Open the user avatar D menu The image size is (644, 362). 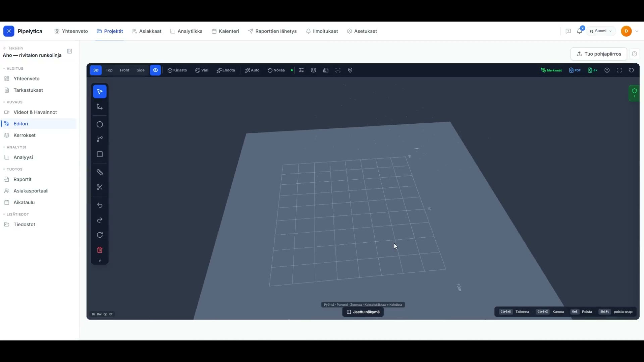tap(626, 31)
